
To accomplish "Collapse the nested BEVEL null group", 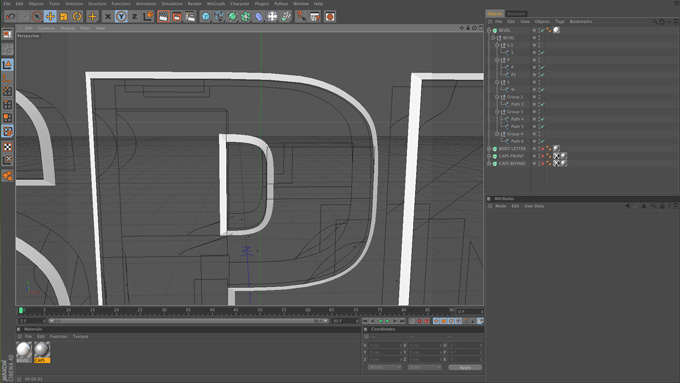I will [493, 38].
